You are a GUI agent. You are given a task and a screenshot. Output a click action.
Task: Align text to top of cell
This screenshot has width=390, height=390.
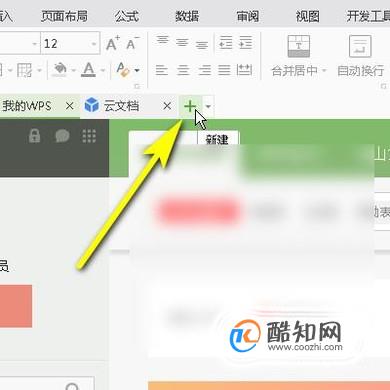pyautogui.click(x=162, y=41)
